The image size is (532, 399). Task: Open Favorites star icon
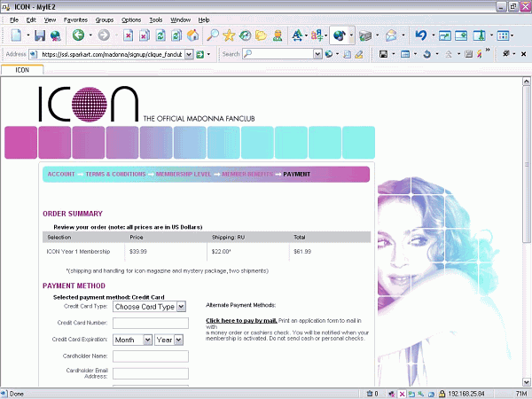pyautogui.click(x=229, y=35)
